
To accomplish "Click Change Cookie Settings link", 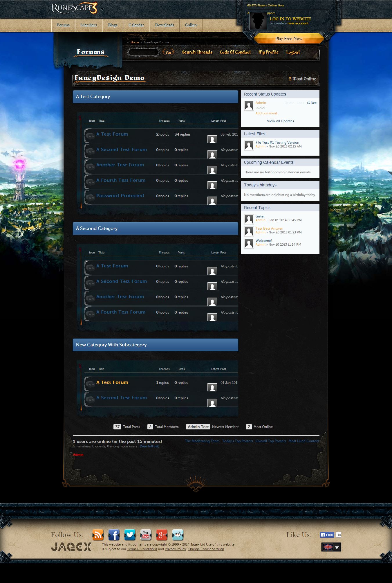I will point(206,549).
